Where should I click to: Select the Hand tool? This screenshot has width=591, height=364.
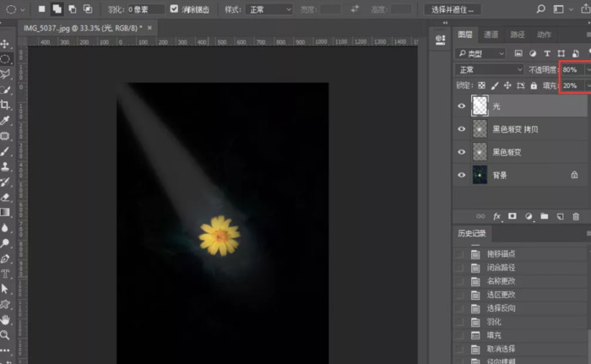click(6, 319)
